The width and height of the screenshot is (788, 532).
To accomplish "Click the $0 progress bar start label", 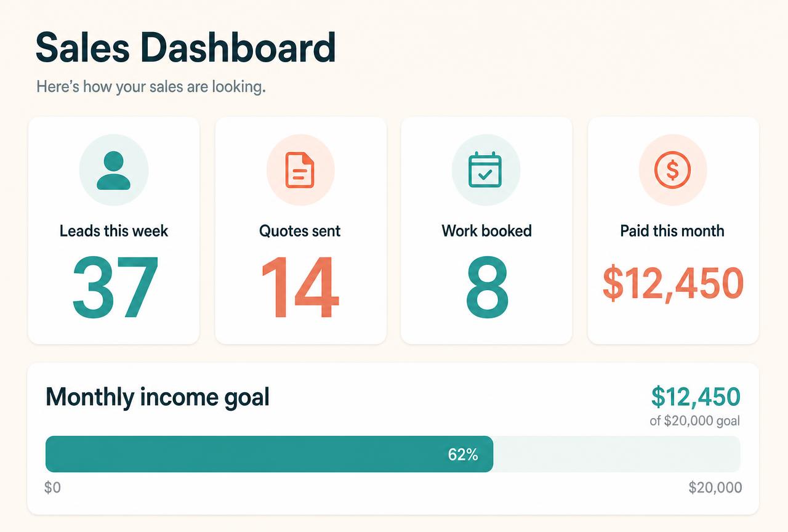I will (x=53, y=488).
